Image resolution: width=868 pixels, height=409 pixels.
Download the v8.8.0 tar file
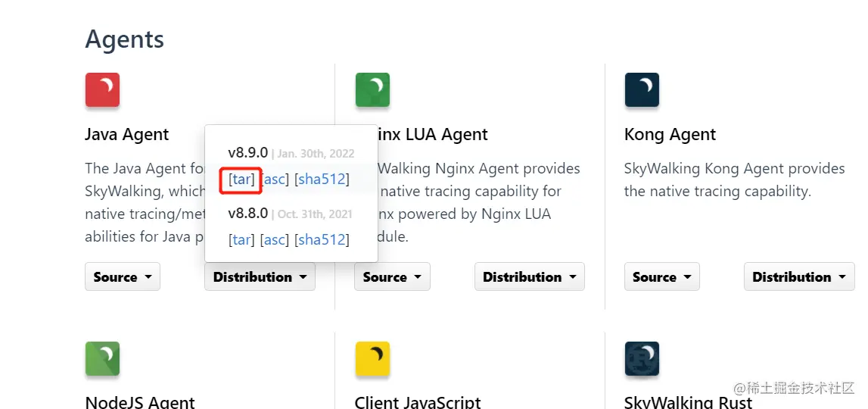click(x=241, y=239)
